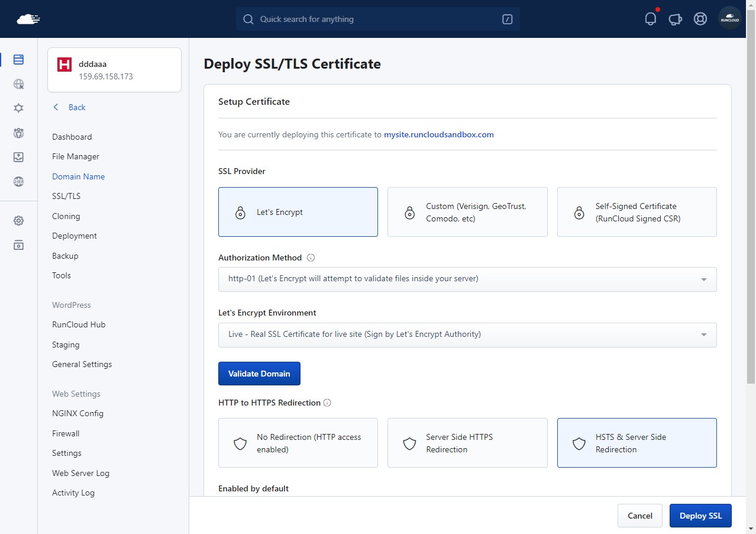Open Cloning in the side menu
Viewport: 756px width, 534px height.
pyautogui.click(x=66, y=216)
